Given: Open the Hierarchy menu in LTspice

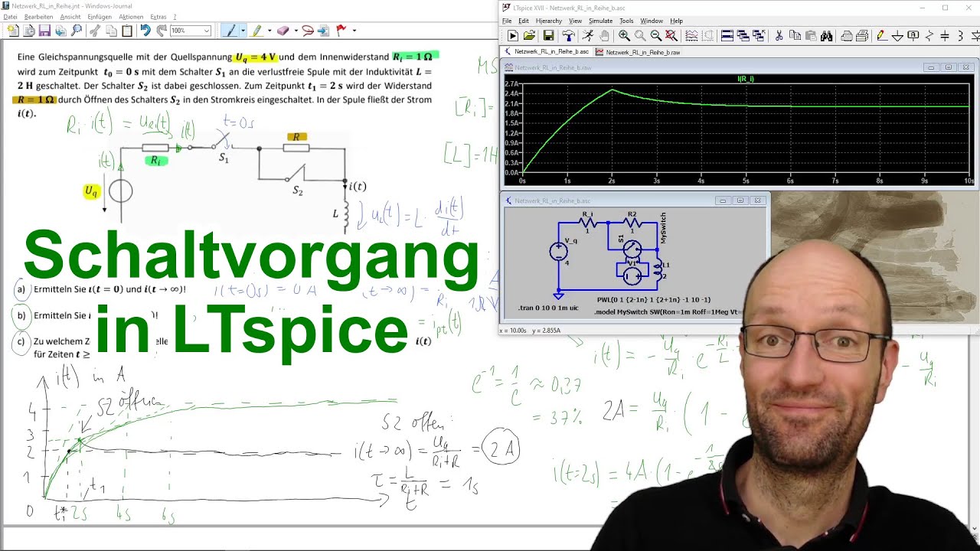Looking at the screenshot, I should click(548, 21).
